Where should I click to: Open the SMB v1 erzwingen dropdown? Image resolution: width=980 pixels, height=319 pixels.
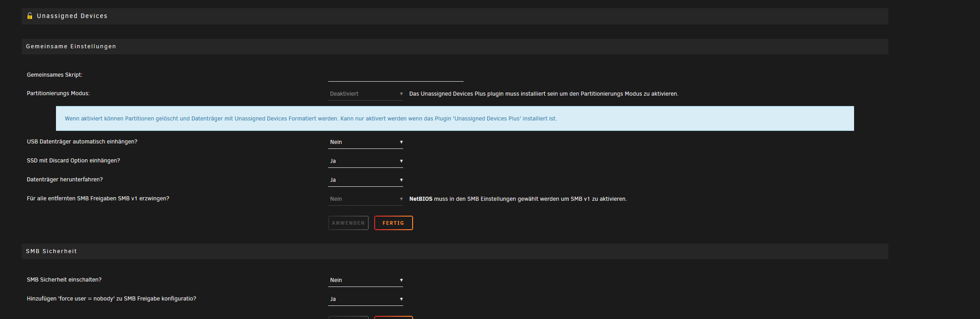[x=366, y=199]
